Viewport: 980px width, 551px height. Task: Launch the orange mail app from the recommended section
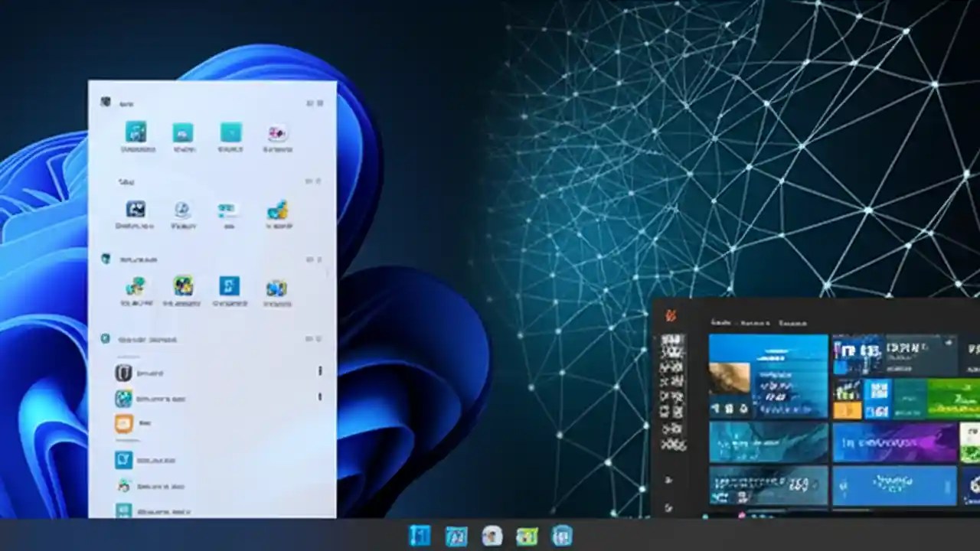click(x=126, y=423)
